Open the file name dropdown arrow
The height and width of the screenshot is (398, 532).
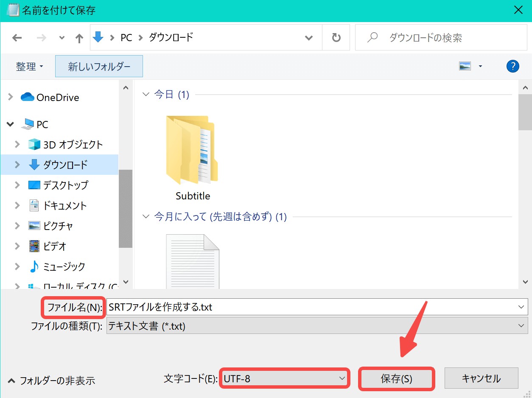tap(522, 307)
